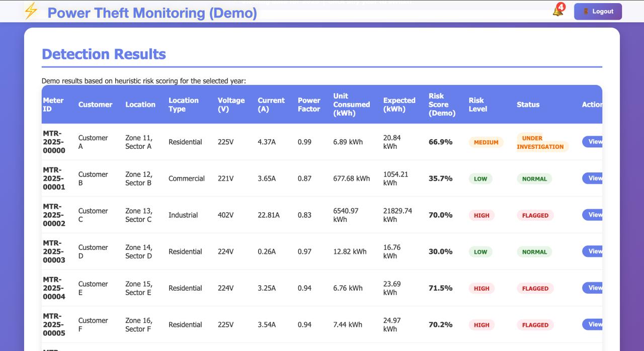Click the 35.7% risk score cell
This screenshot has width=644, height=351.
(x=440, y=179)
